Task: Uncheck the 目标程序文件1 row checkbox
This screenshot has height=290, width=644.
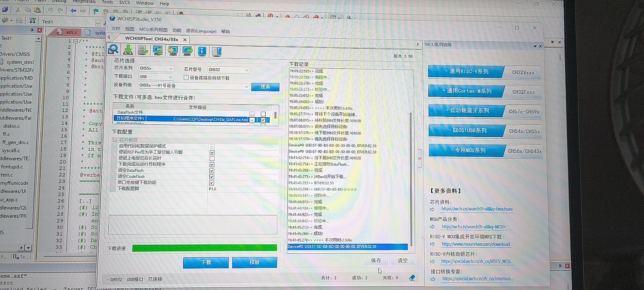Action: (263, 120)
